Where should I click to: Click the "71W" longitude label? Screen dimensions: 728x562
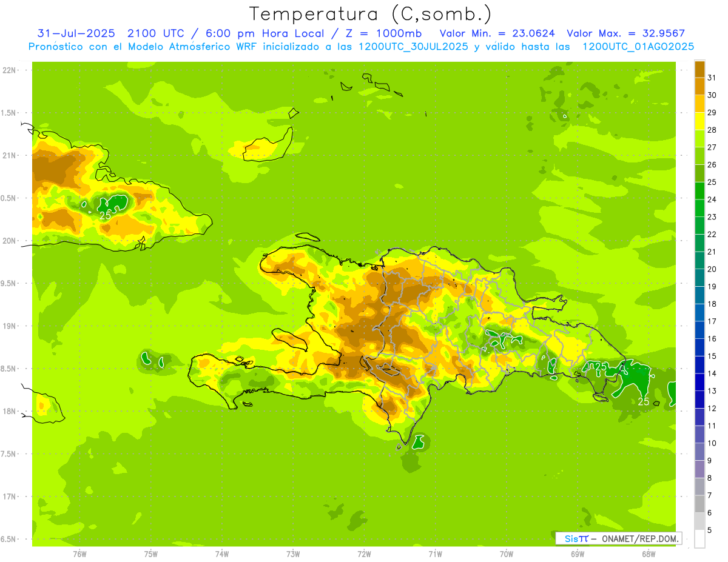435,554
